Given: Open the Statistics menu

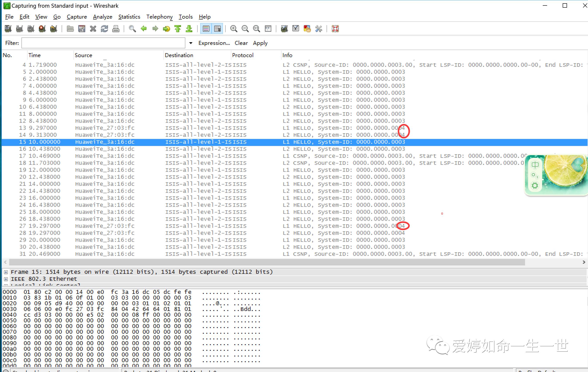Looking at the screenshot, I should tap(129, 17).
